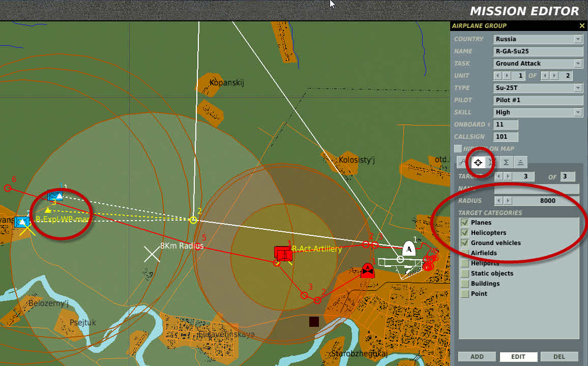Image resolution: width=588 pixels, height=366 pixels.
Task: Click the R-Act-Artillery yellow label
Action: pos(317,249)
